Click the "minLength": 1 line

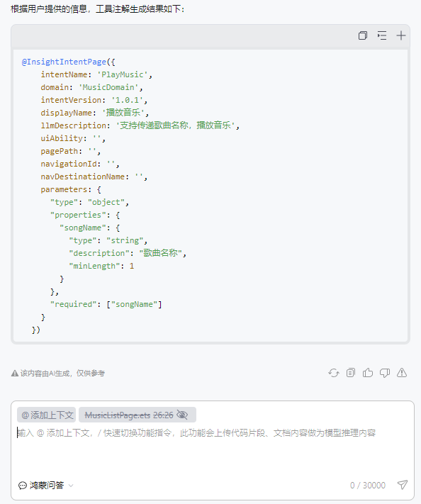click(x=101, y=266)
